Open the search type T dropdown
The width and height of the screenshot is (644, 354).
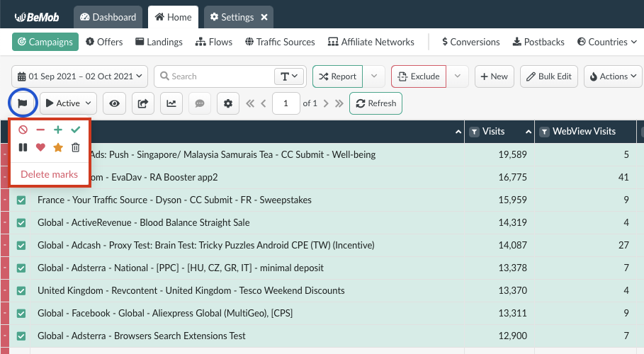pyautogui.click(x=289, y=76)
